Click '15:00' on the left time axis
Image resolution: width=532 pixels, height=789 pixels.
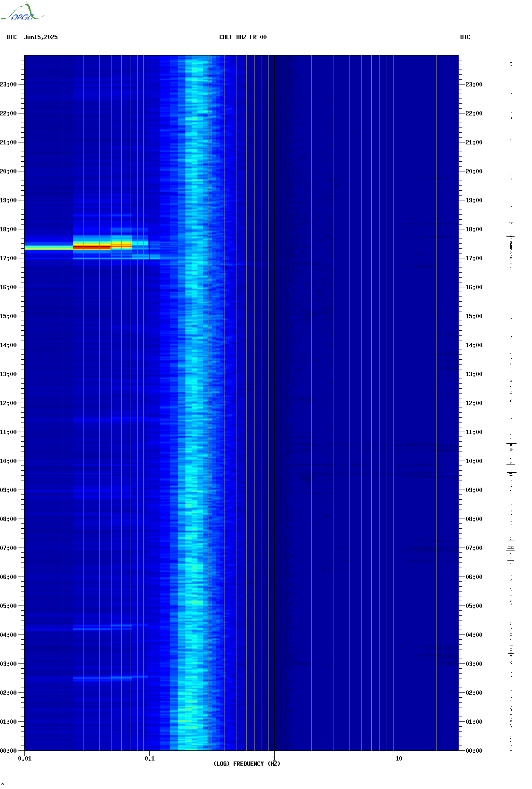(x=8, y=316)
